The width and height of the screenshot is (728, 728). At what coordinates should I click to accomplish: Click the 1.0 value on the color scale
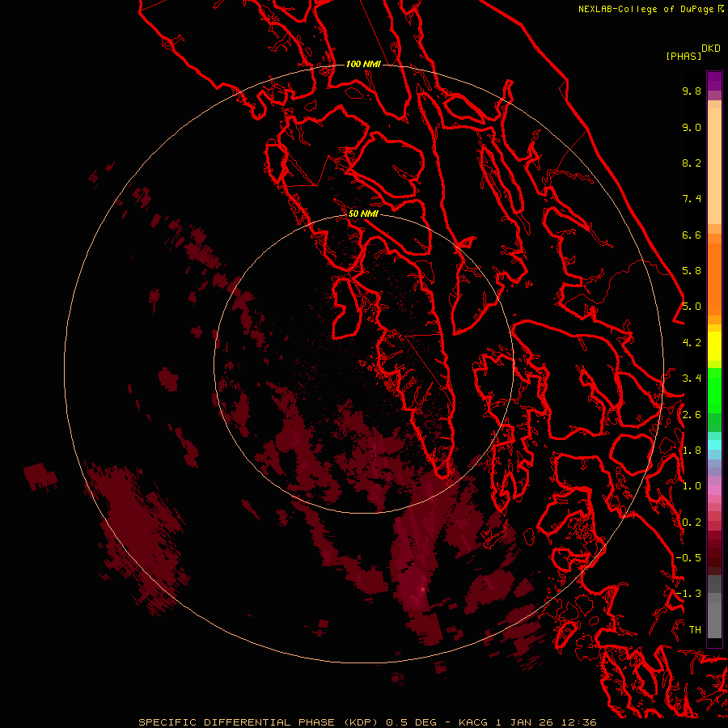coord(692,486)
